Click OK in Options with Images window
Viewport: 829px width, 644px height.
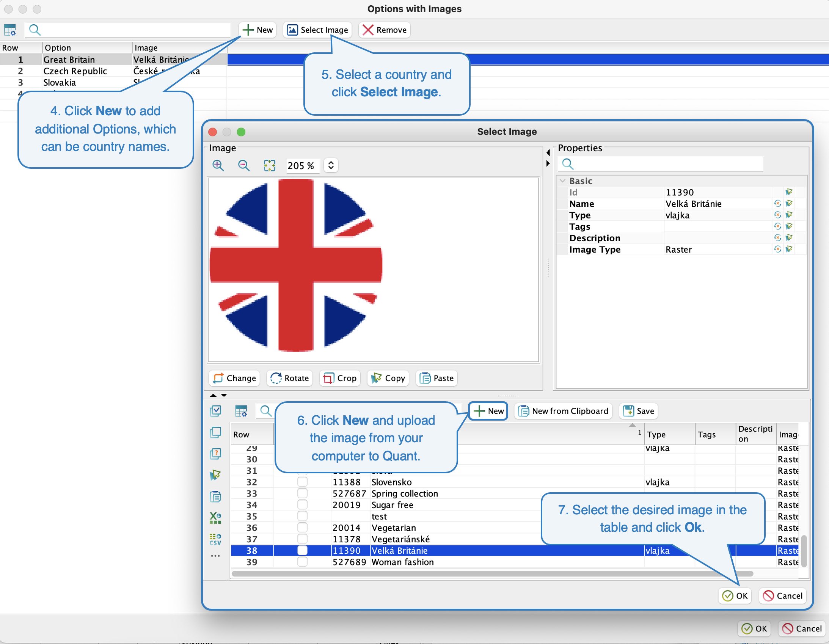tap(755, 628)
